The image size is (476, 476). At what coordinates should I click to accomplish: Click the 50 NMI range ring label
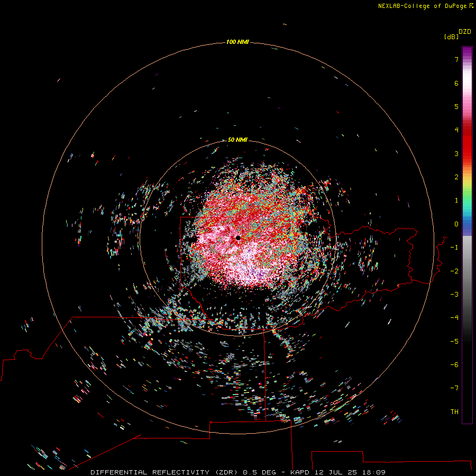pos(237,140)
